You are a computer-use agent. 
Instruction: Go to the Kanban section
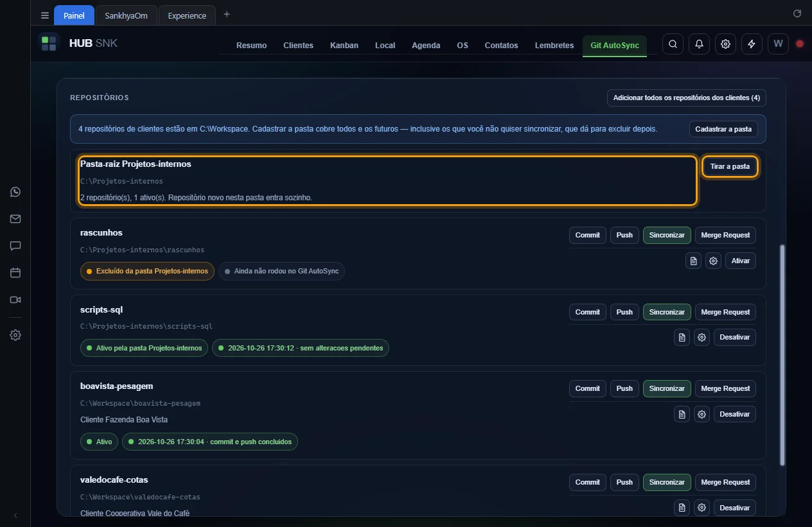pos(344,45)
